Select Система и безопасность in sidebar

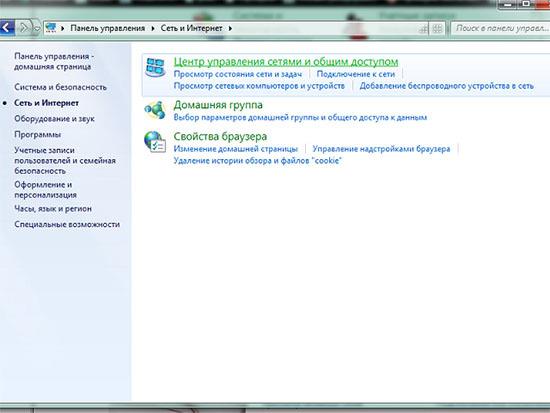click(x=60, y=87)
